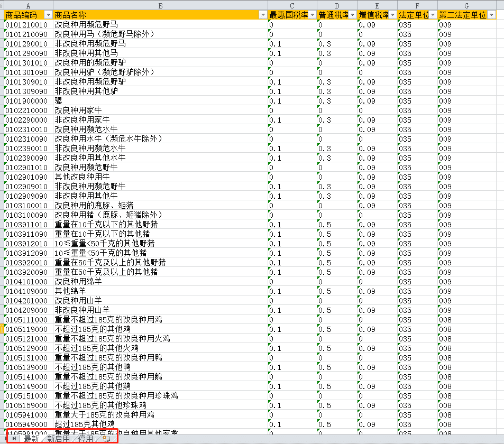This screenshot has width=504, height=444.
Task: Open the 普通税率 filter dropdown
Action: [x=353, y=15]
